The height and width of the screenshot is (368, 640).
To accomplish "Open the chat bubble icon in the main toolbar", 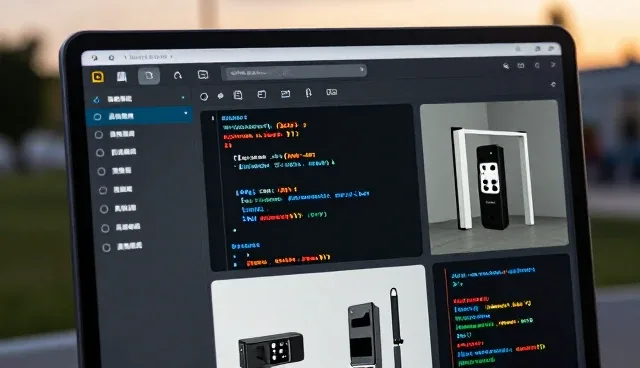I will click(203, 75).
